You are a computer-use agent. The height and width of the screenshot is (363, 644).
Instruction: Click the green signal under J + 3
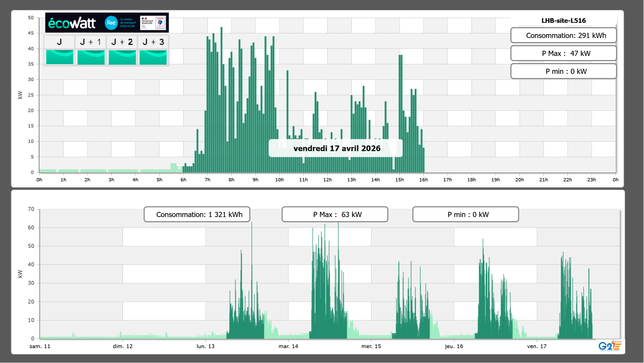pos(153,57)
